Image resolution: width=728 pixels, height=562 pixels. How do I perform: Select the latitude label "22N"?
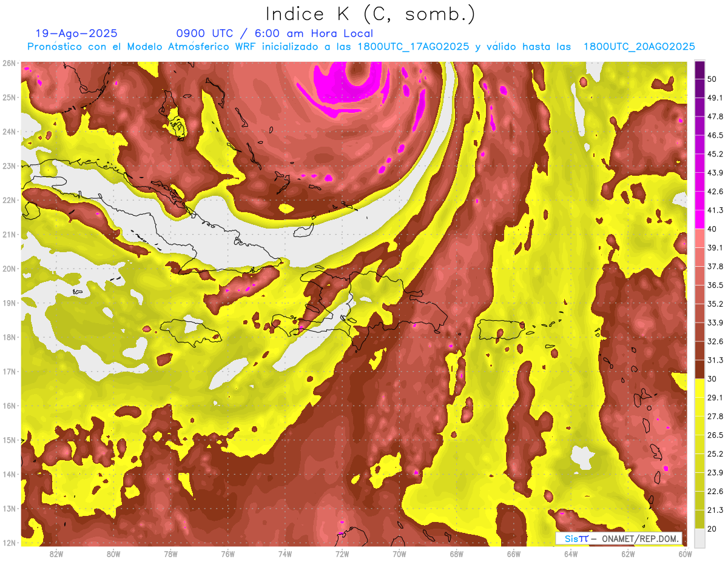click(x=8, y=200)
